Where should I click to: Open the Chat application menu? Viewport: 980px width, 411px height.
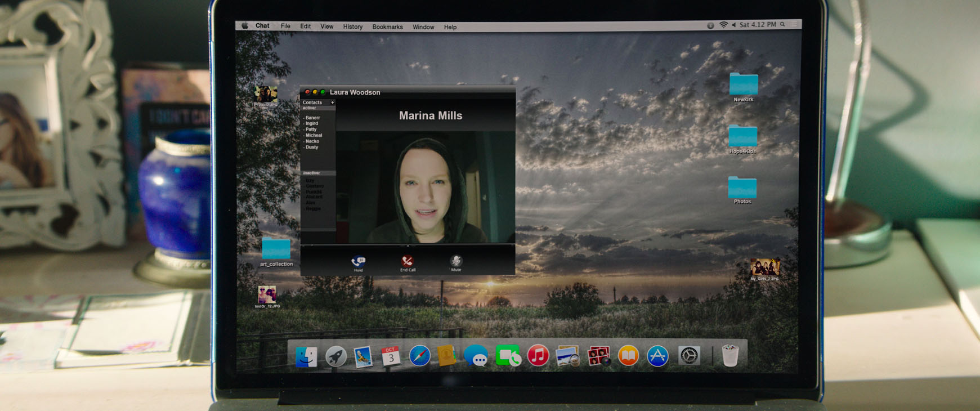262,26
